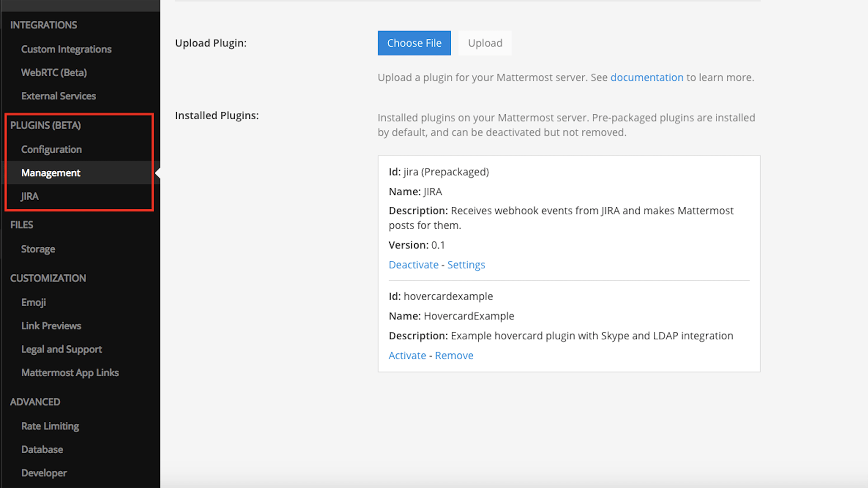Click the Choose File button
Screen dimensions: 868x488
coord(414,43)
